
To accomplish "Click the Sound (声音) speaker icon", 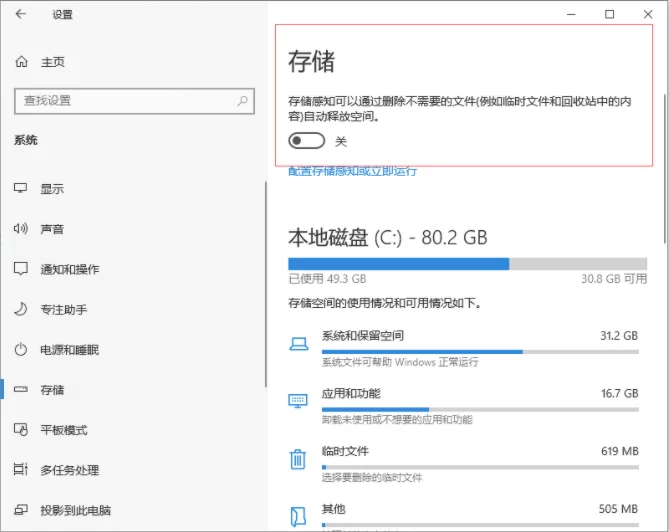I will pos(21,229).
